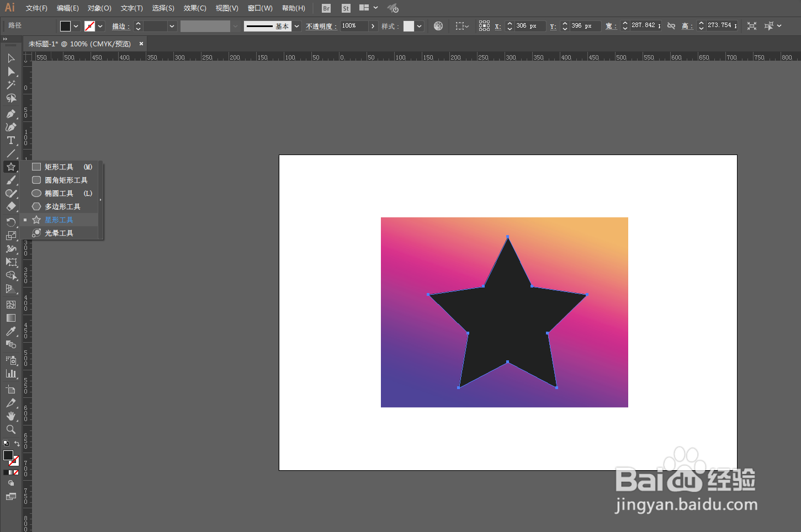Open the stroke color dropdown
801x532 pixels.
coord(100,26)
